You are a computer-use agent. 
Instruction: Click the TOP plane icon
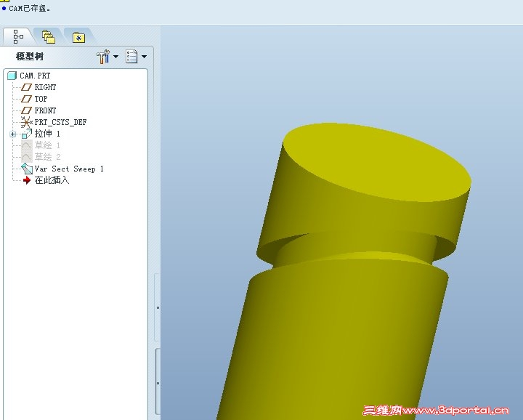click(26, 99)
